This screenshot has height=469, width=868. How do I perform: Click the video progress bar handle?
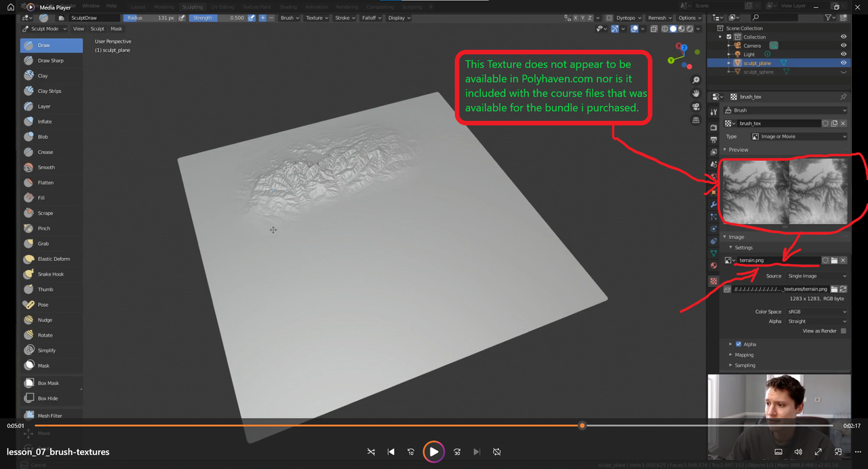(582, 426)
